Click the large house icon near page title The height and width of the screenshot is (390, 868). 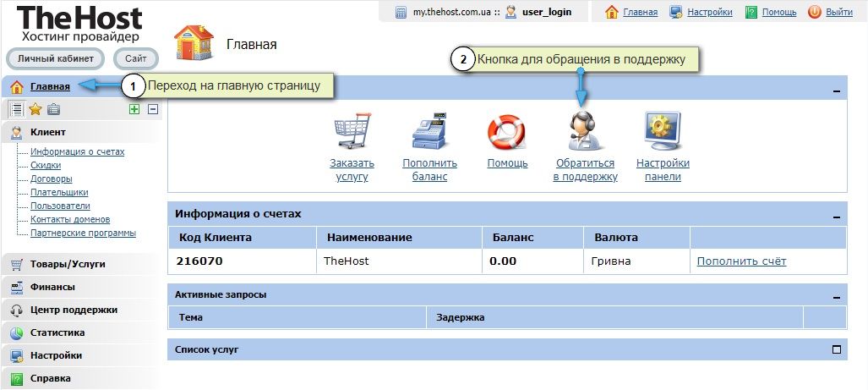[x=194, y=41]
